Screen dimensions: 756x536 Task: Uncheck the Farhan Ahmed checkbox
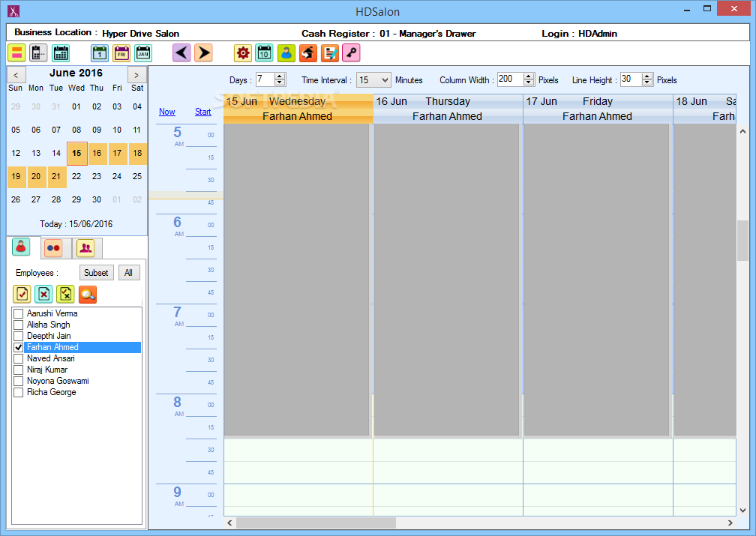click(18, 347)
